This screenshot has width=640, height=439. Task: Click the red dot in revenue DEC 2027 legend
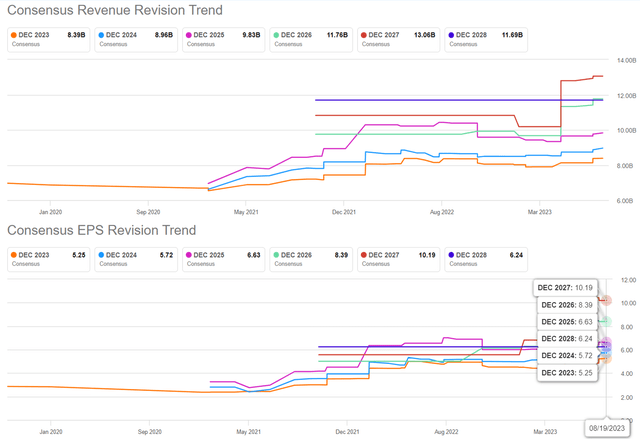[x=364, y=35]
